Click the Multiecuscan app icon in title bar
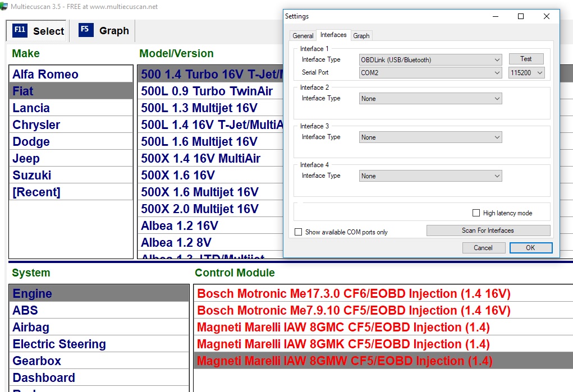Screen dimensions: 573x392 click(4, 6)
